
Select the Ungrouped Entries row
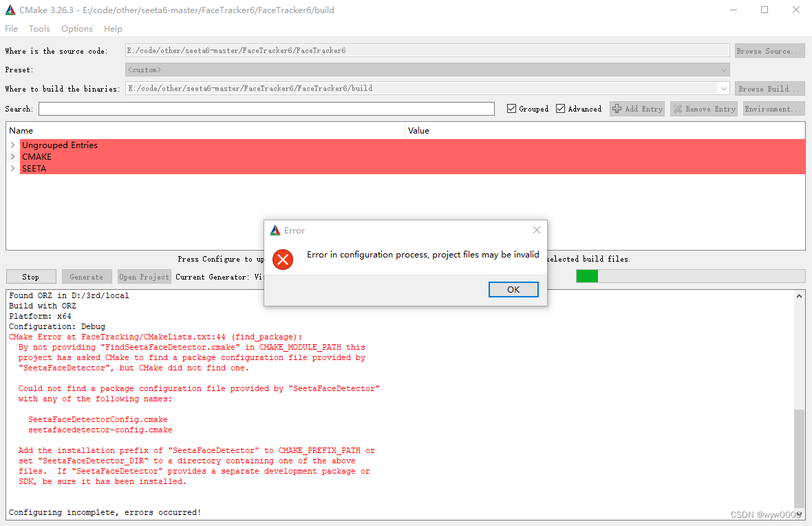pyautogui.click(x=412, y=145)
